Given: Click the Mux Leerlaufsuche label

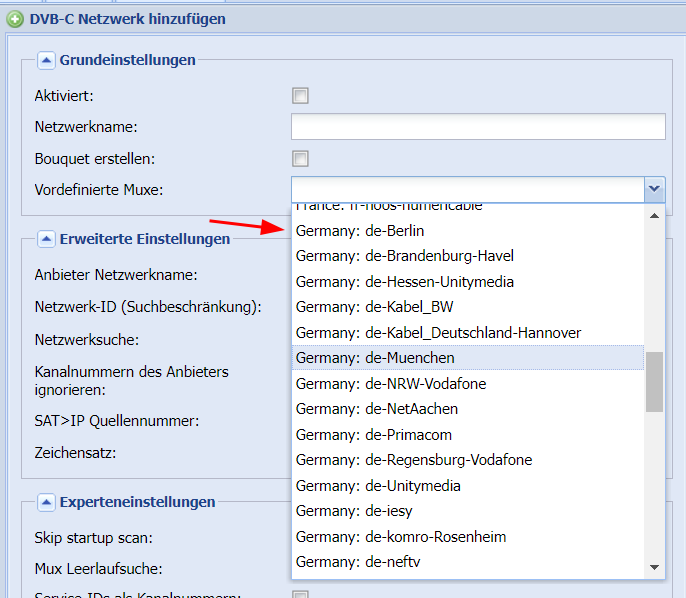Looking at the screenshot, I should [98, 569].
